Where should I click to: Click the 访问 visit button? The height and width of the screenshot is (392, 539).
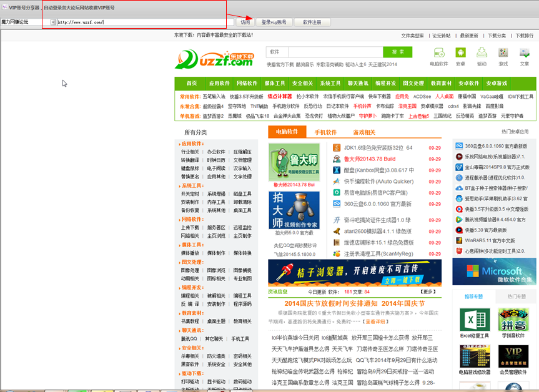coord(245,22)
